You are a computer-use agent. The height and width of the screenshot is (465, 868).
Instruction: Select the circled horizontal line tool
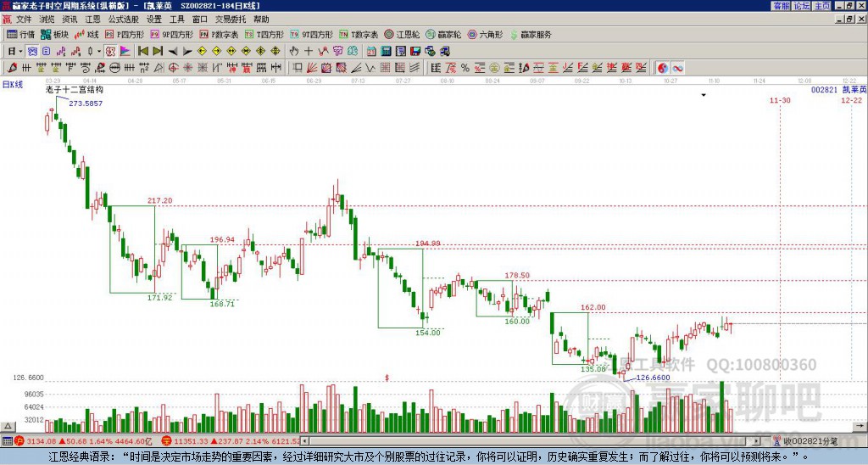pyautogui.click(x=114, y=68)
